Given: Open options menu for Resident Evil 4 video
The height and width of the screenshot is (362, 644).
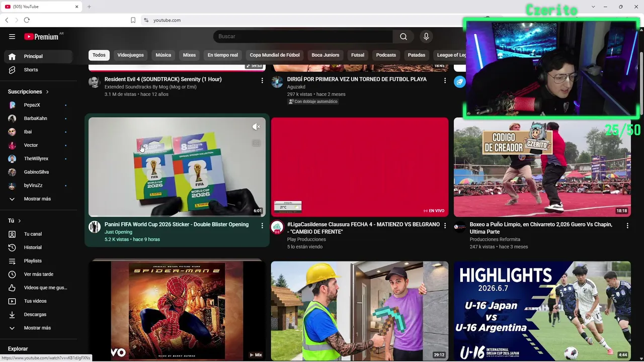Looking at the screenshot, I should tap(262, 80).
